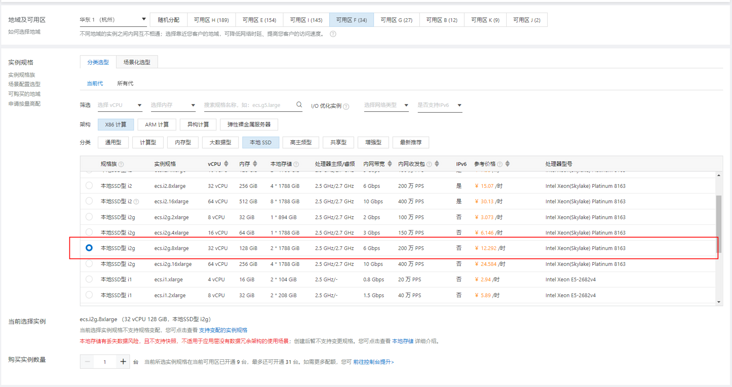Screen dimensions: 732x387
Task: Select the ecs.i2g.16xlarge radio button
Action: 89,264
